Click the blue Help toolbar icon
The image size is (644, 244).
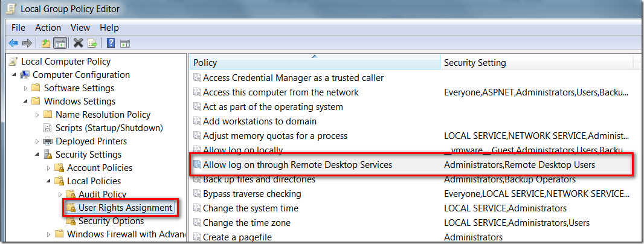coord(111,43)
